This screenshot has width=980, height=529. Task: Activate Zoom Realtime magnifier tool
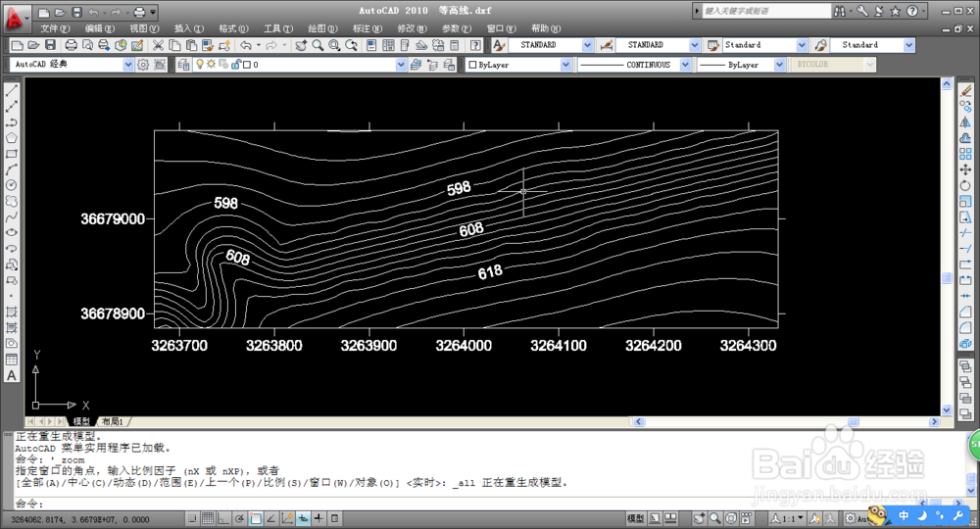coord(318,45)
